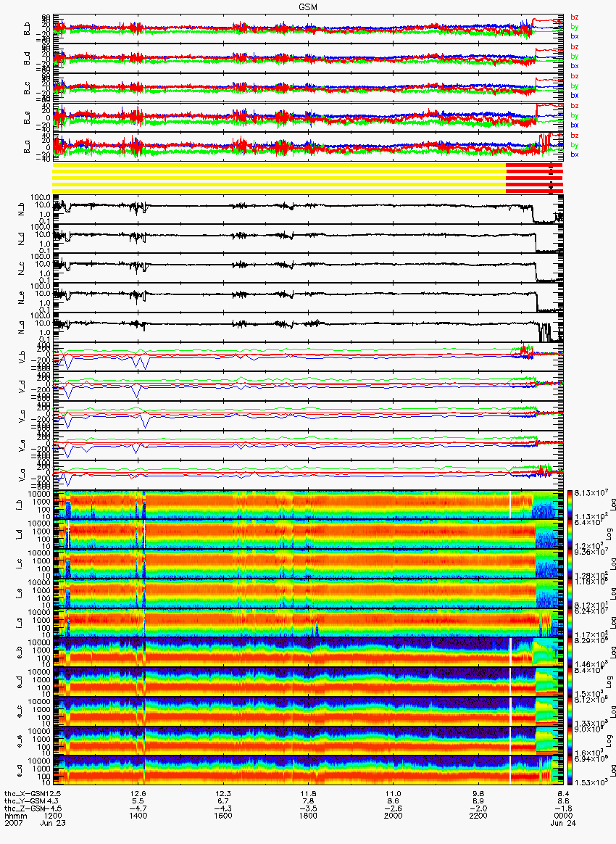Click the 0000 time axis label
Image resolution: width=616 pixels, height=844 pixels.
coord(563,816)
